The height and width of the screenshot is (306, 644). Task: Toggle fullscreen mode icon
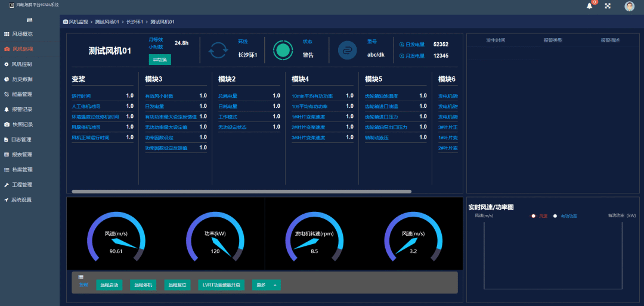[608, 6]
